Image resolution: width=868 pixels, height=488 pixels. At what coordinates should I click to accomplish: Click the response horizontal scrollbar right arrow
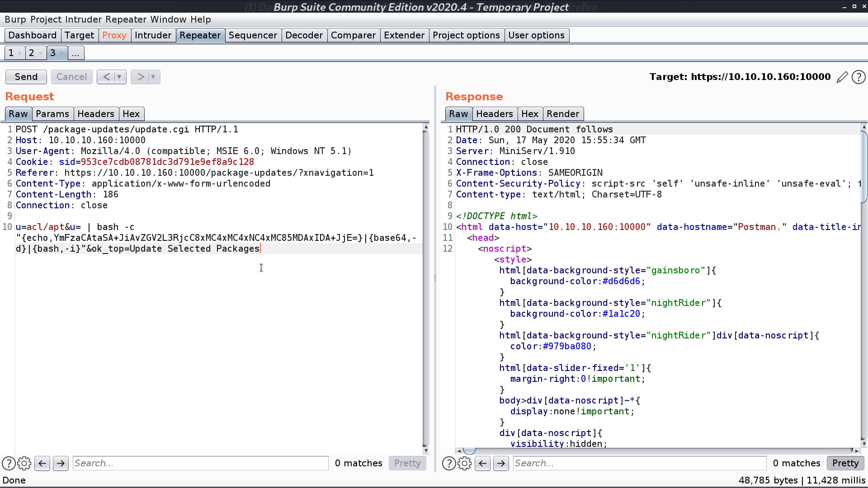(856, 450)
